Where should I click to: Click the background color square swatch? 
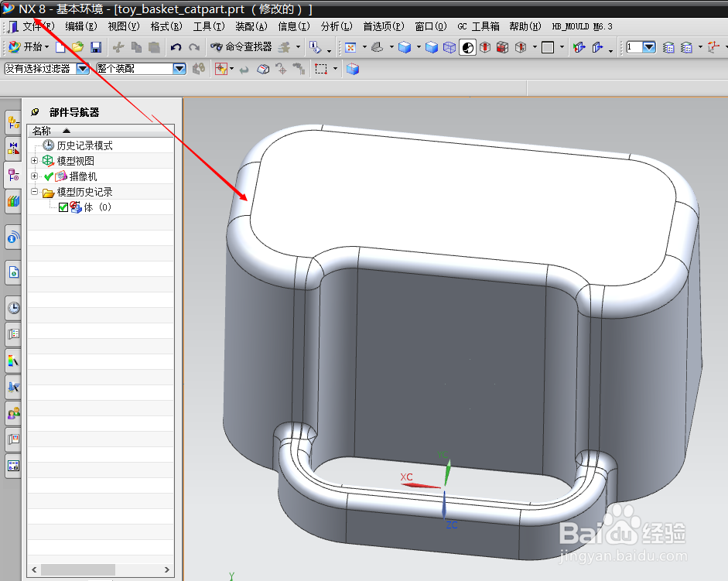click(x=548, y=47)
